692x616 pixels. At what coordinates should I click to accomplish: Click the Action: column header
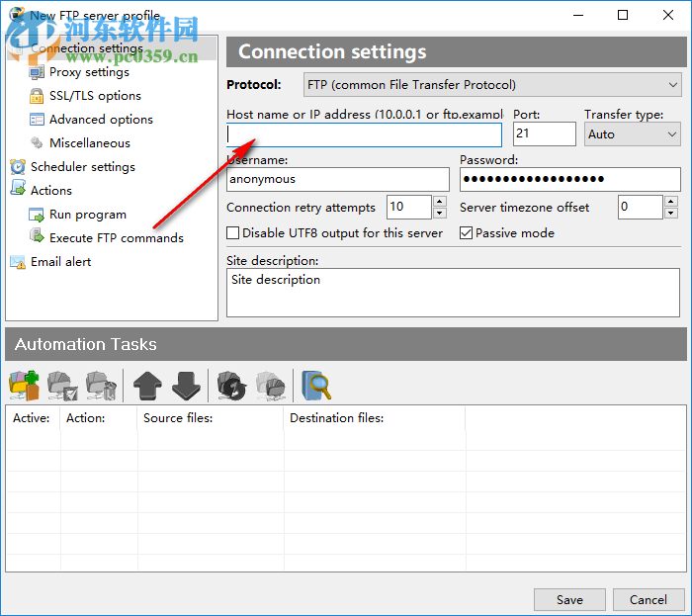point(99,418)
